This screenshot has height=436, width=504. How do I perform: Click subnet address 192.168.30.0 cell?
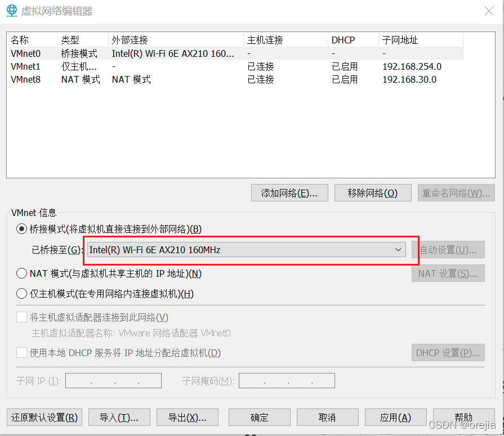pyautogui.click(x=409, y=79)
